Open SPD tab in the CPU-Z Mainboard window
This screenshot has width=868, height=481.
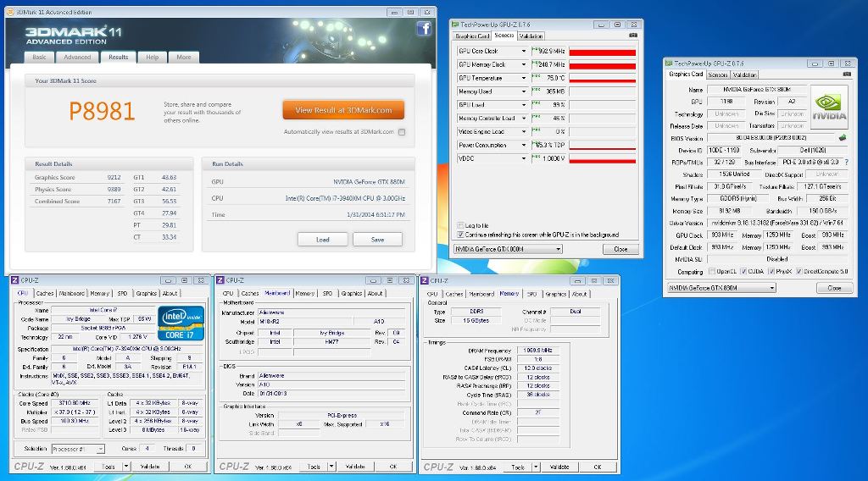327,294
